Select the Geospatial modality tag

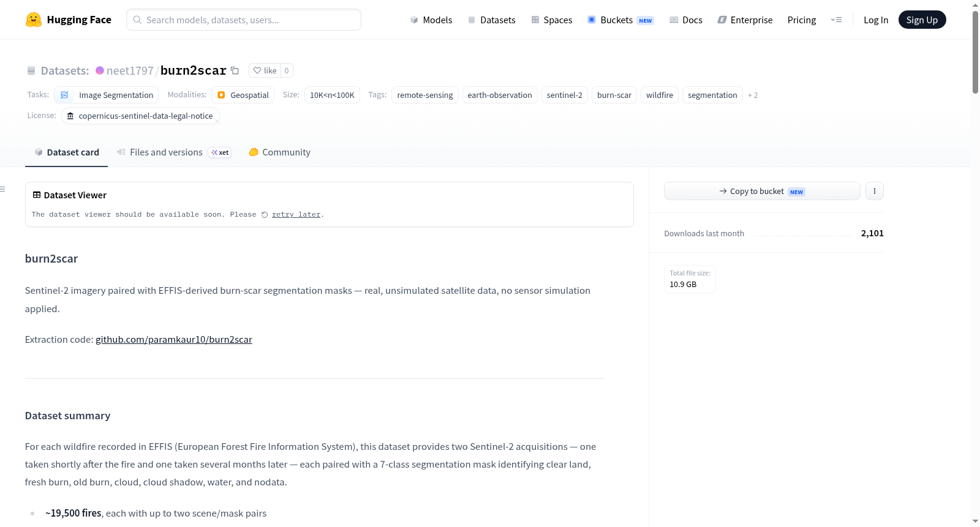point(244,95)
